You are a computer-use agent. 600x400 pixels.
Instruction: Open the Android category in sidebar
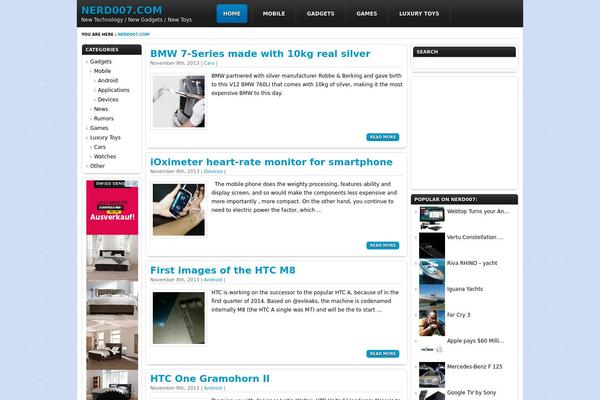pos(108,81)
